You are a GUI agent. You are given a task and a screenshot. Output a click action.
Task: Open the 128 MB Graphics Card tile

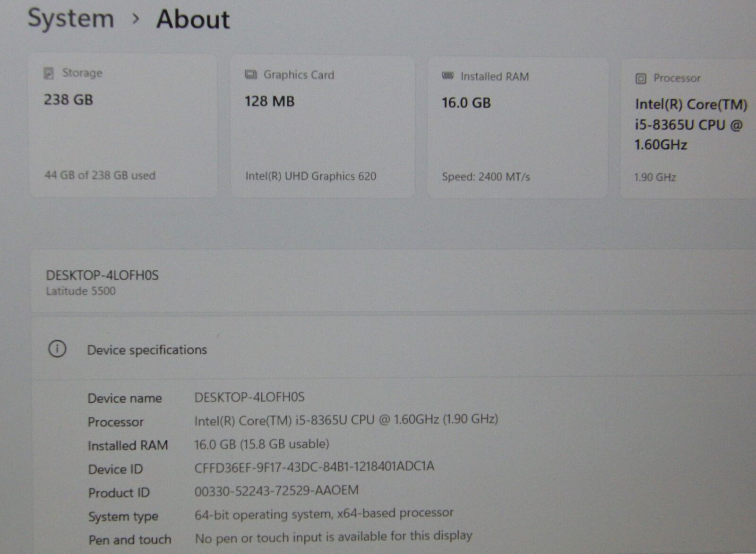pos(322,127)
